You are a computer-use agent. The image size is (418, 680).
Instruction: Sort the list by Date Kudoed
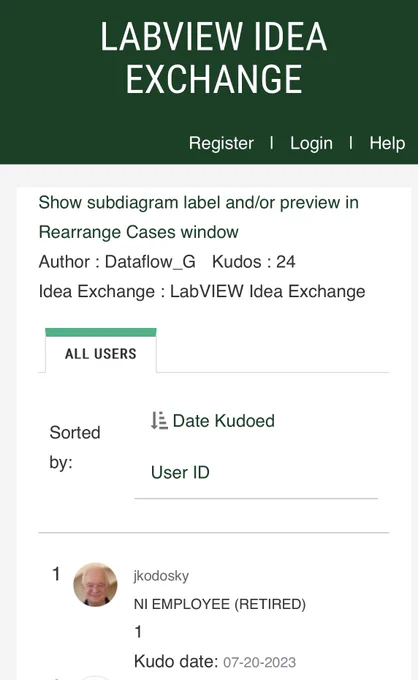(x=223, y=421)
